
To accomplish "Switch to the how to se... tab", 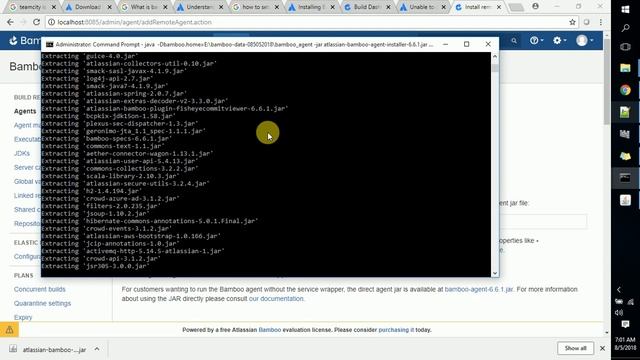I will [256, 7].
